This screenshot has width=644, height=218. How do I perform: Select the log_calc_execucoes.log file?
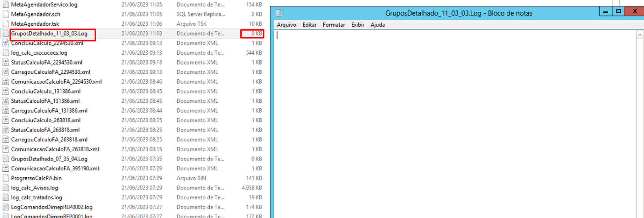click(x=39, y=53)
